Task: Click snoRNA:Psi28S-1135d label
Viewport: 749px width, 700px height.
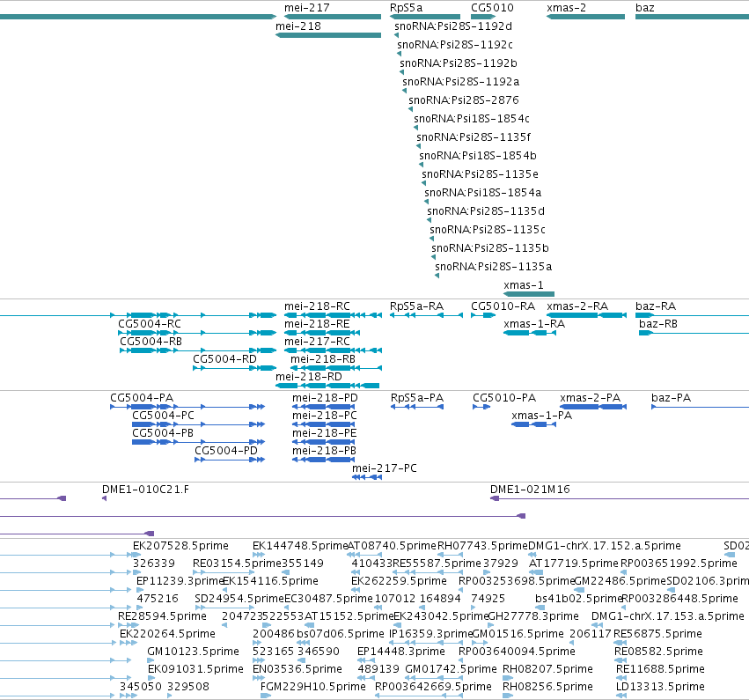Action: [486, 211]
